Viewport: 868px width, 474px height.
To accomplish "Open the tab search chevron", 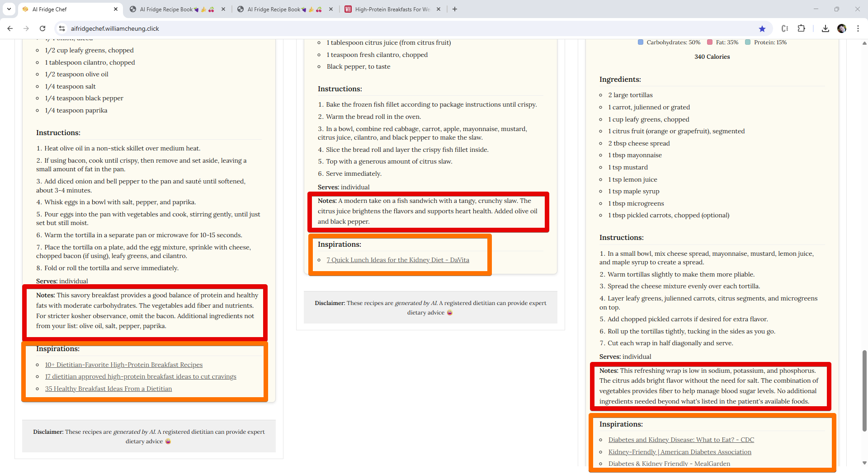I will [x=9, y=9].
